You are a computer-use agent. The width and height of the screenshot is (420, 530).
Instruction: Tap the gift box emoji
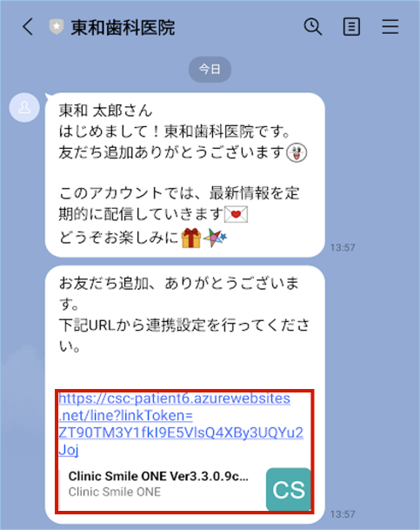pos(191,238)
